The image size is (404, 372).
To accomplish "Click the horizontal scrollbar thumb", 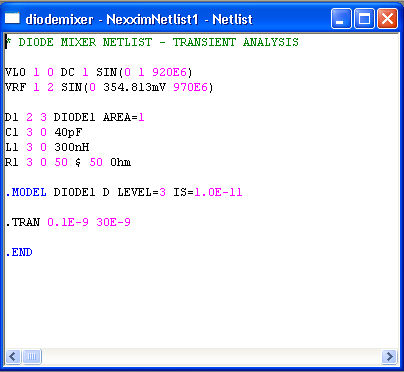I will pos(32,357).
